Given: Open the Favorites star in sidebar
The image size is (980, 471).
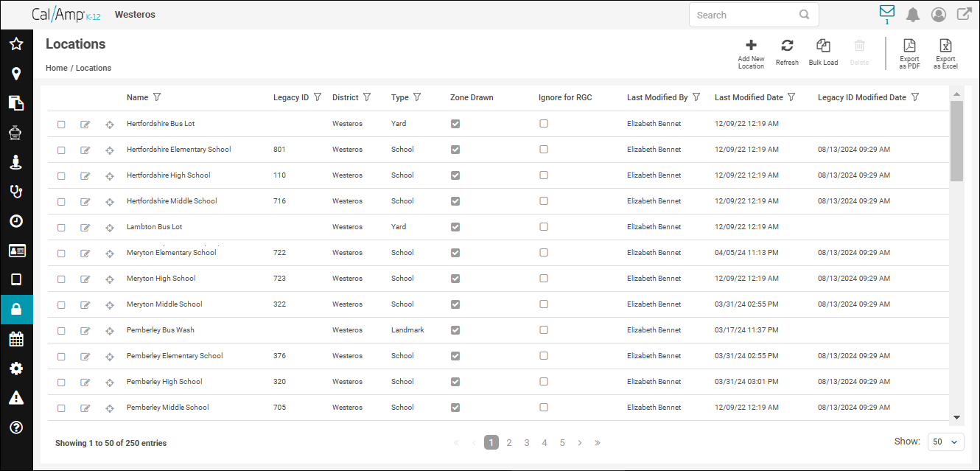Looking at the screenshot, I should click(16, 44).
